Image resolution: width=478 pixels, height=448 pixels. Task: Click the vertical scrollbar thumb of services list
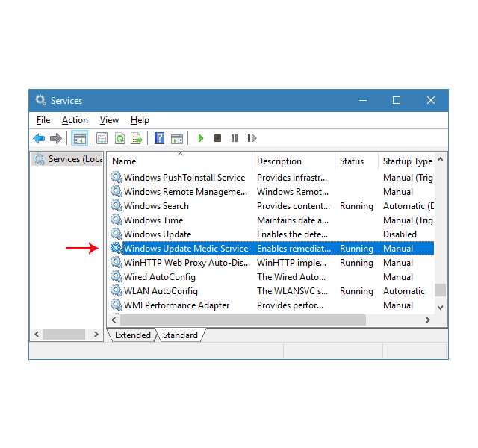point(440,290)
